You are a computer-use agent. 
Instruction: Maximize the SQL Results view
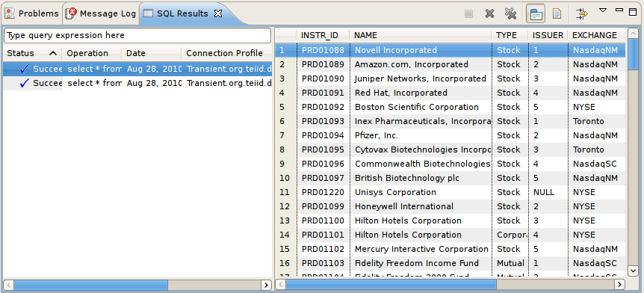tap(633, 12)
